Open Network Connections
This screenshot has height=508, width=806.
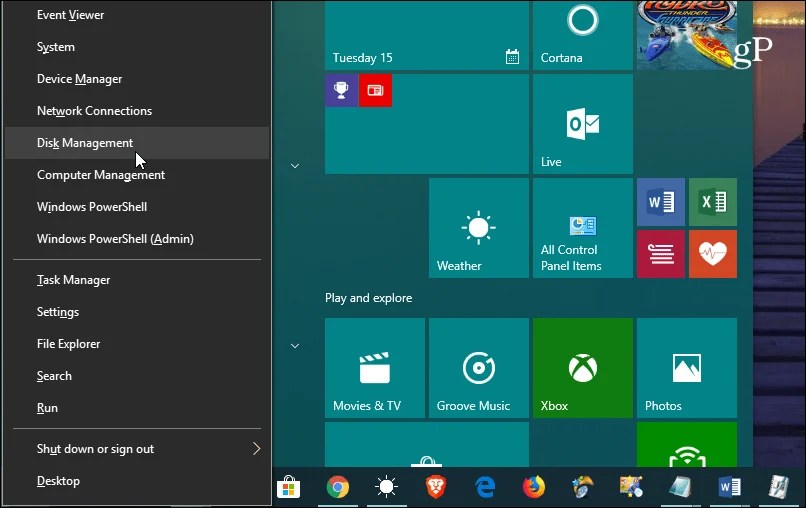[x=137, y=111]
